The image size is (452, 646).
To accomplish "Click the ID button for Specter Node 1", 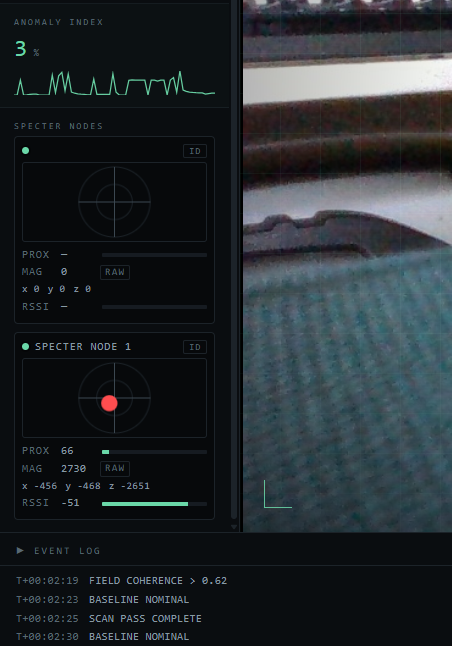I will [195, 347].
